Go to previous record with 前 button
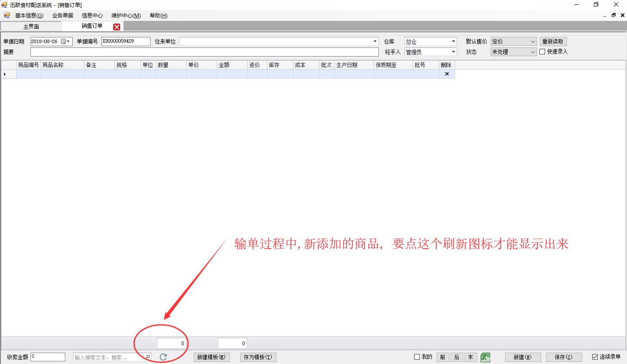Viewport: 627px width, 364px height. click(443, 357)
